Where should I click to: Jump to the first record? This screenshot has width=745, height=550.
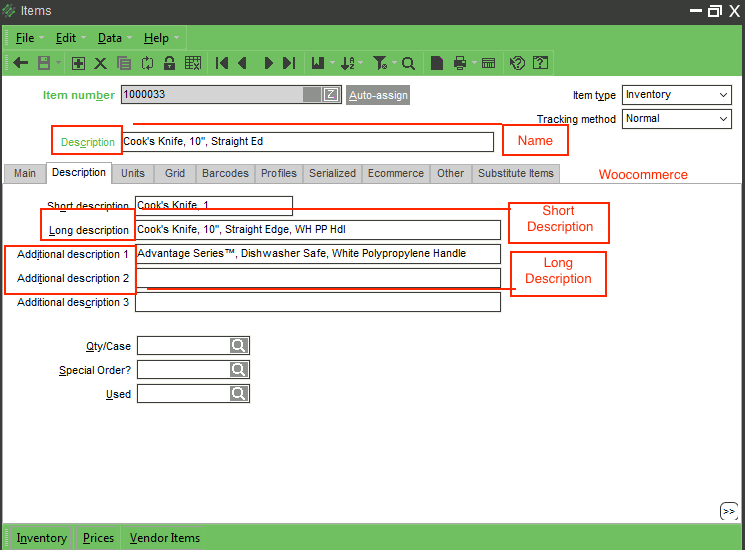tap(222, 63)
